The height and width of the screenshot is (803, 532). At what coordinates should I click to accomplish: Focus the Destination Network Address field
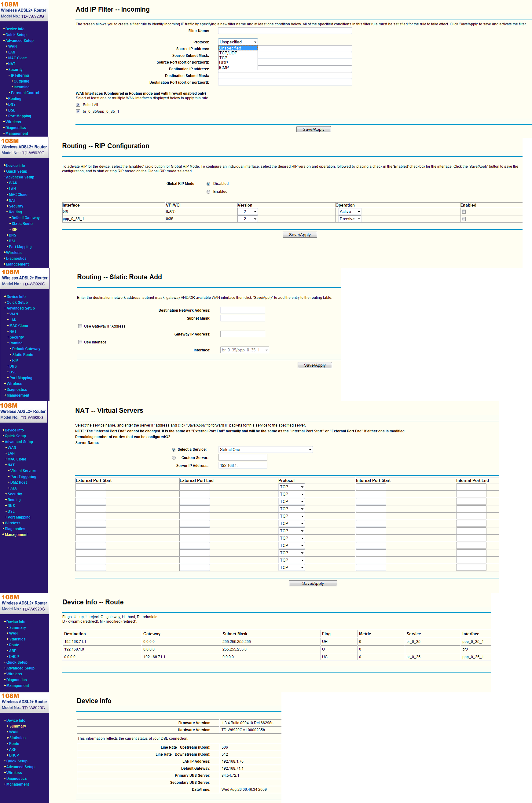242,310
